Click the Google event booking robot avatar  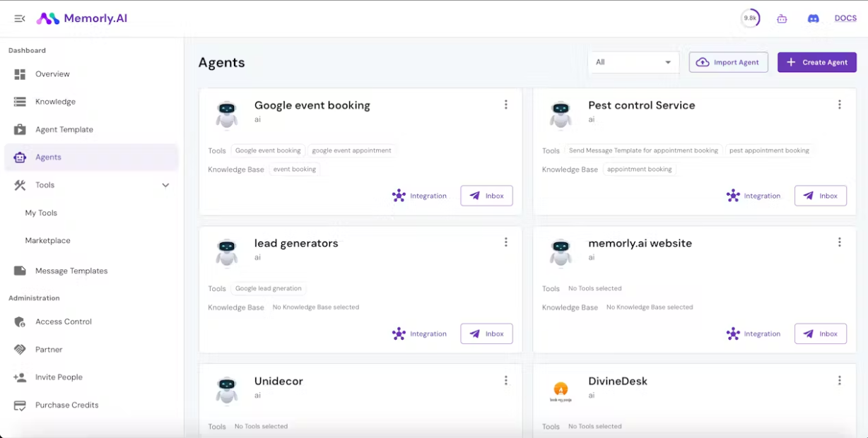(226, 114)
